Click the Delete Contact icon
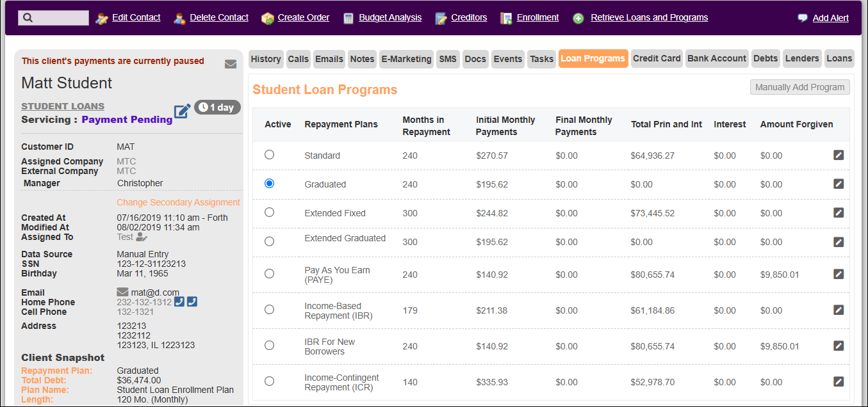This screenshot has width=868, height=407. (x=180, y=19)
